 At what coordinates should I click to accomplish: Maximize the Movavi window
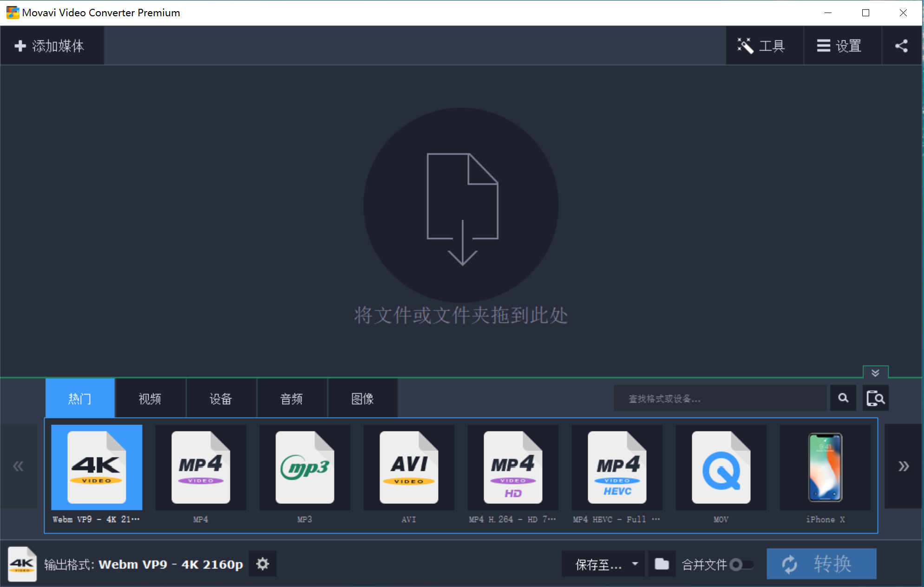(x=865, y=13)
